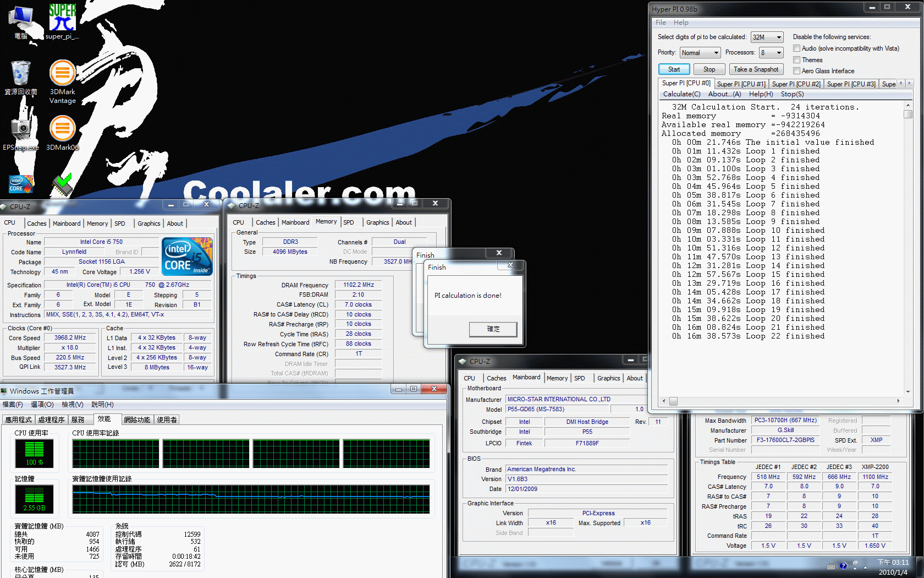Open the About...(A) menu in Super PI
924x578 pixels.
[724, 94]
